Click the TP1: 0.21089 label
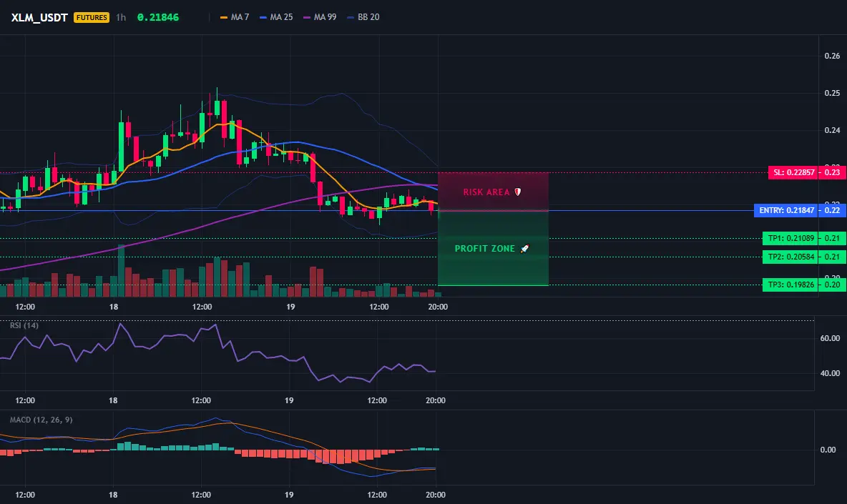The width and height of the screenshot is (847, 504). click(x=790, y=239)
